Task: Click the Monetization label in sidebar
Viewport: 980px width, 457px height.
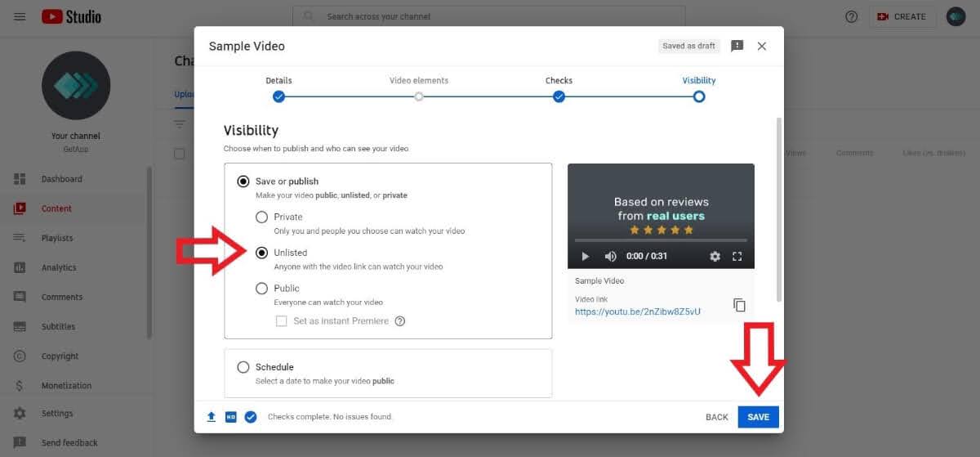Action: click(66, 385)
